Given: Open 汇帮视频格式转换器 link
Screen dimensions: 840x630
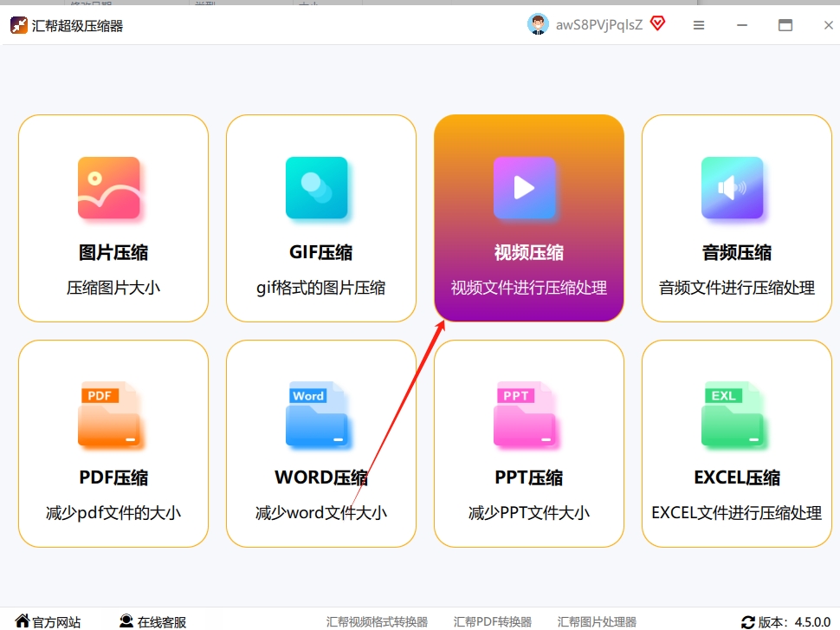Looking at the screenshot, I should click(378, 622).
